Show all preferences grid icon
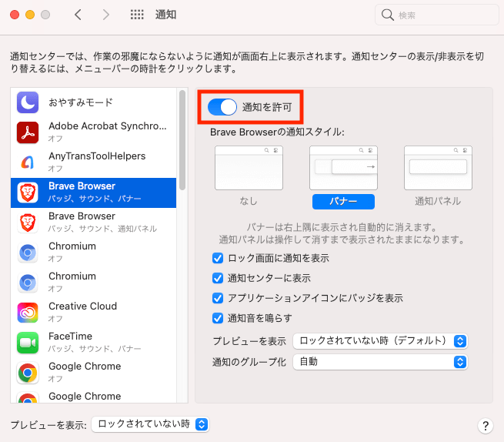The image size is (504, 442). pyautogui.click(x=137, y=15)
